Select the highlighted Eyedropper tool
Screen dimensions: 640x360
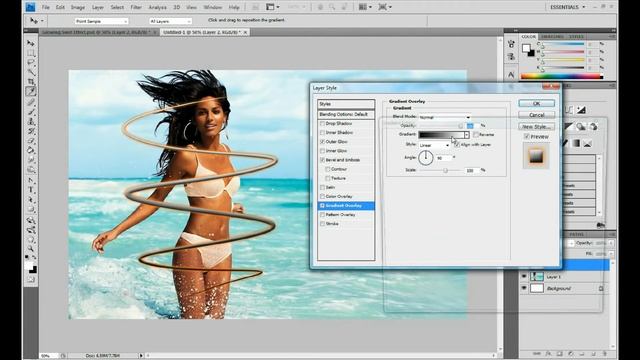31,91
